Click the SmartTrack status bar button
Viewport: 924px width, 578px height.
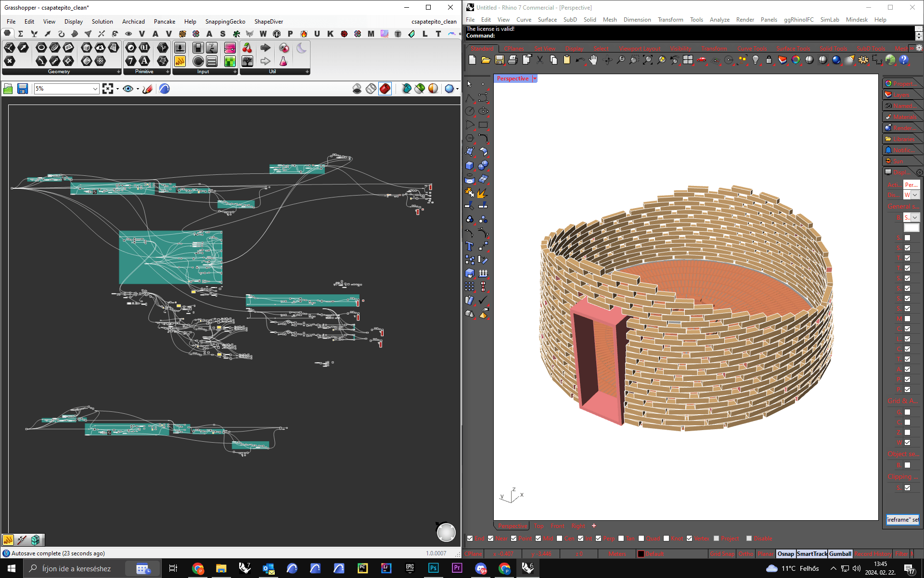pyautogui.click(x=812, y=554)
